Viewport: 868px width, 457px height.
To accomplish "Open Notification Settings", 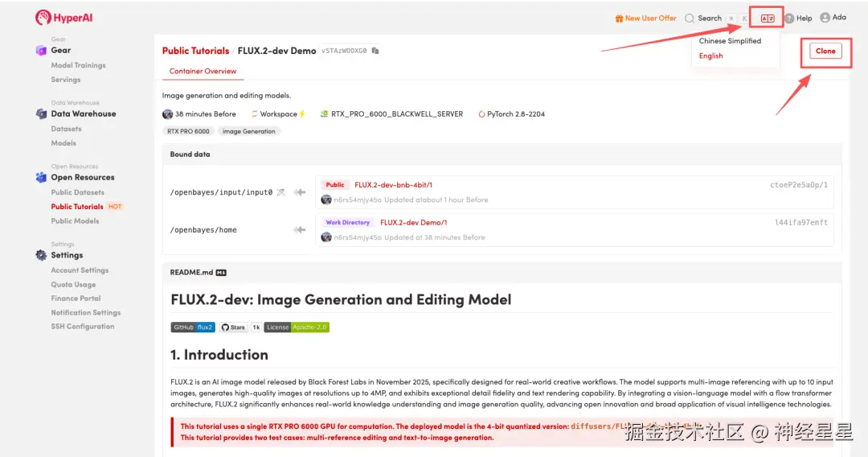I will 86,313.
